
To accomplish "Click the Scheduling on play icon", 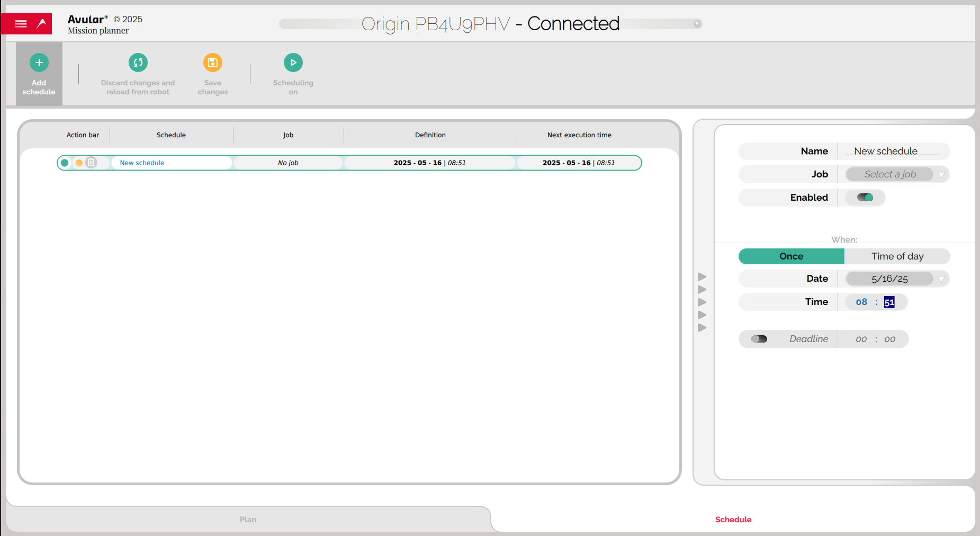I will (293, 63).
